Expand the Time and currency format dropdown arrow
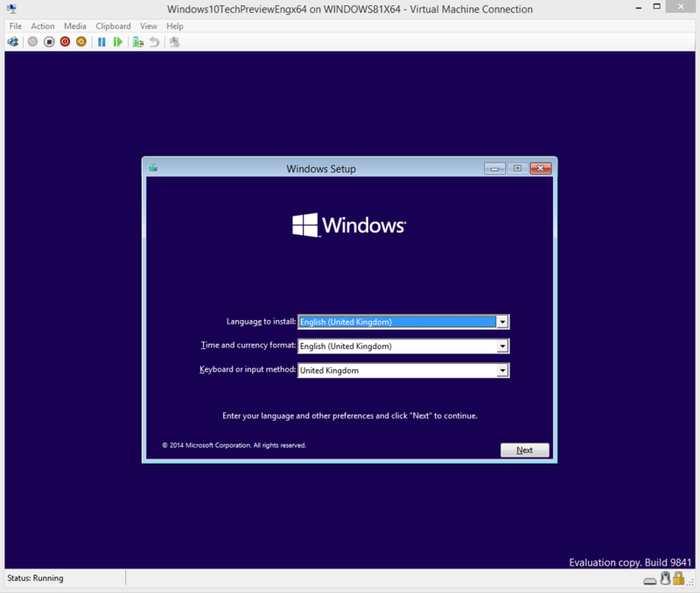Viewport: 700px width, 593px height. coord(502,345)
